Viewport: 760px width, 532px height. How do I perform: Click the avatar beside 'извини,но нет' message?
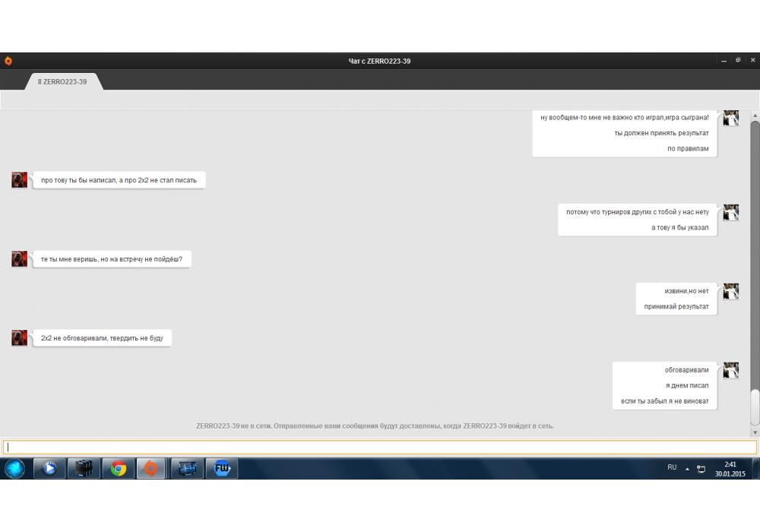point(731,291)
